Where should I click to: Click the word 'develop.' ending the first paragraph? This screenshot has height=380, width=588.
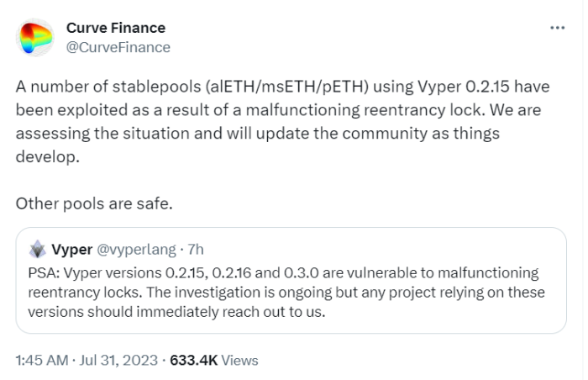coord(48,156)
